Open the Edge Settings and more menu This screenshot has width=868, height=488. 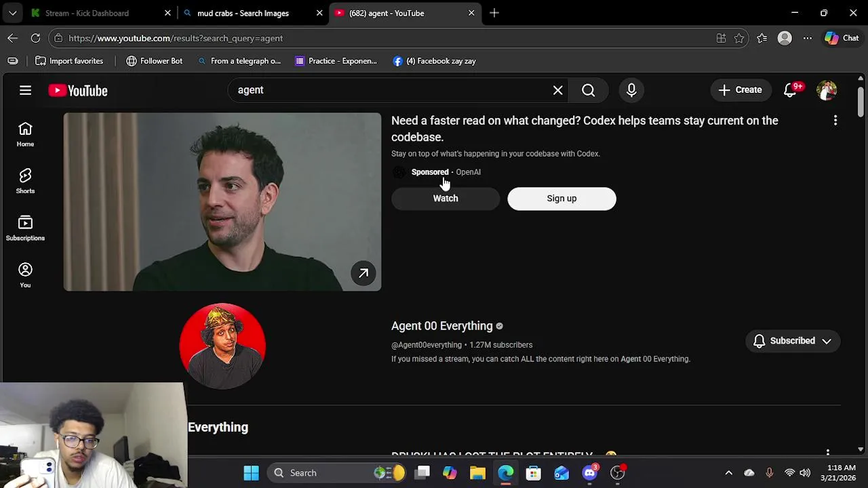pos(808,38)
